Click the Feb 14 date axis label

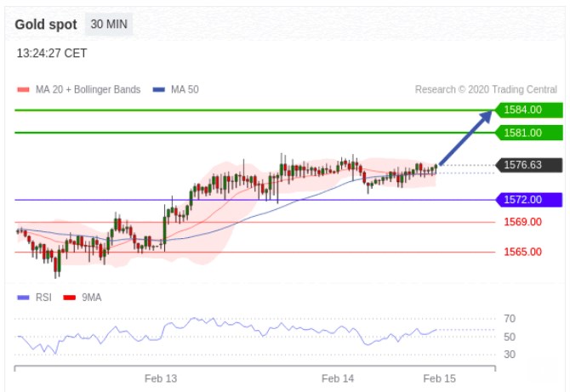[x=338, y=378]
